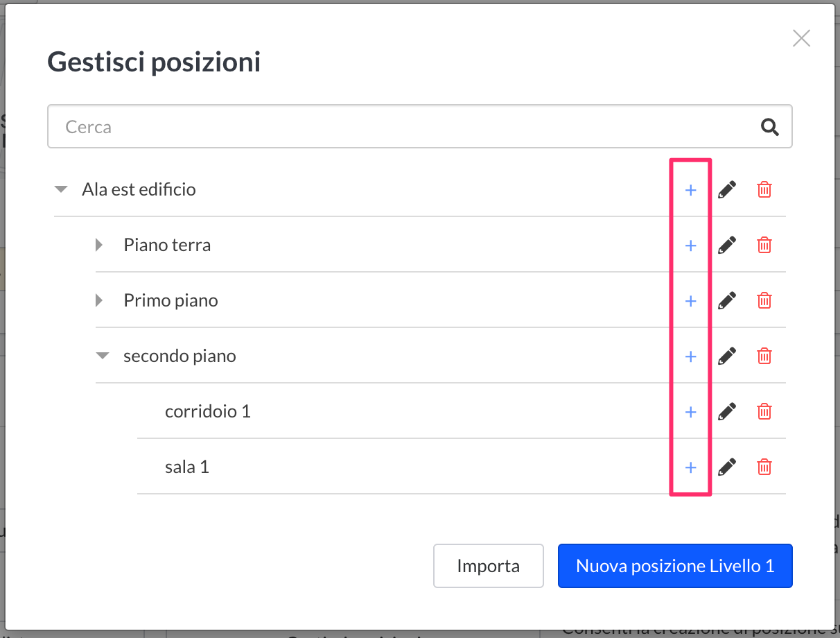Collapse the secondo piano node
840x638 pixels.
103,355
